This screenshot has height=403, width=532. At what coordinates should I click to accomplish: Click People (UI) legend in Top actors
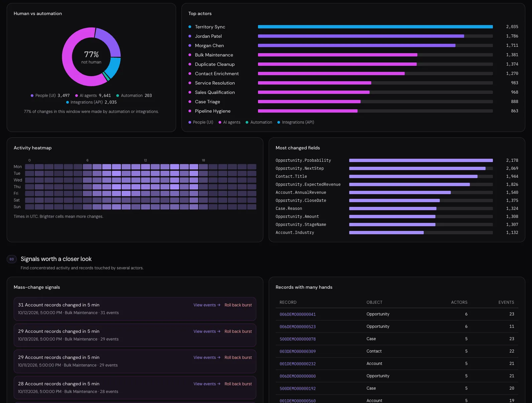[x=201, y=122]
